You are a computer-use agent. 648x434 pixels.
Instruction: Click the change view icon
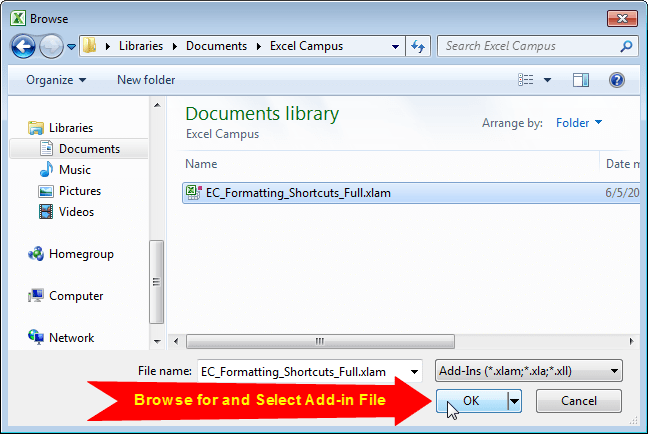527,80
